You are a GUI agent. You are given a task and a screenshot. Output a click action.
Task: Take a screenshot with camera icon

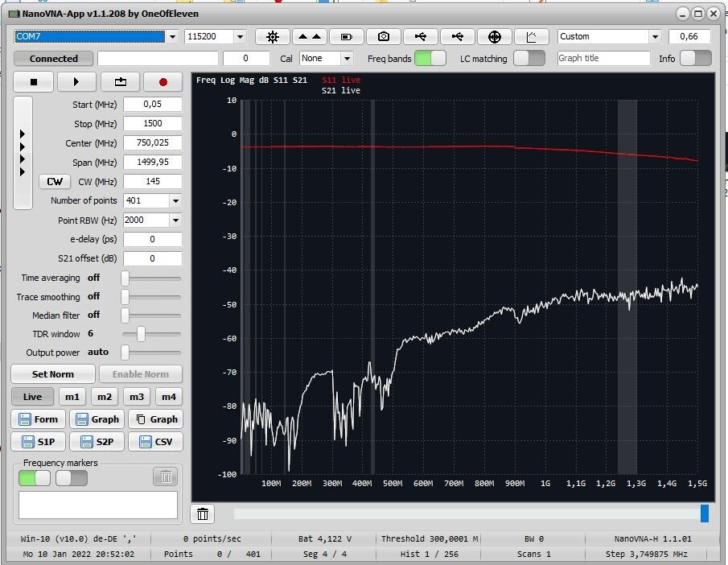(384, 37)
